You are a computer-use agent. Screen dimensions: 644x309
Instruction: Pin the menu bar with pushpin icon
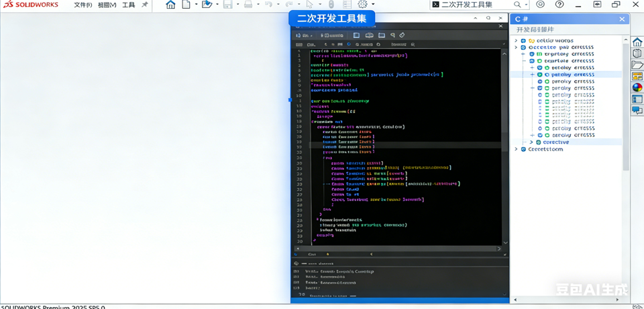(x=145, y=5)
